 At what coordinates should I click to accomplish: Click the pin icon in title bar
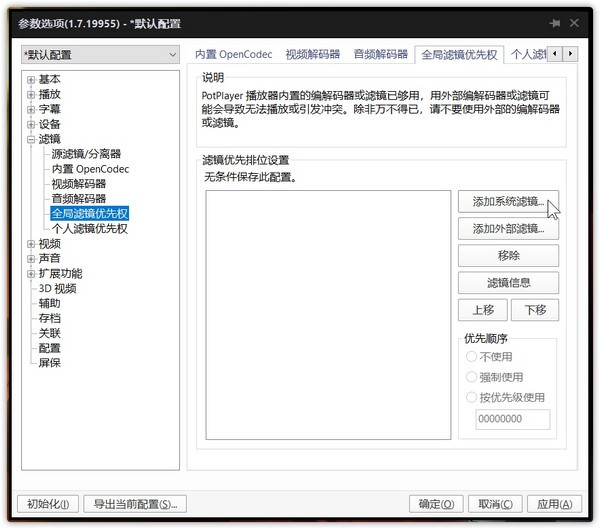coord(553,22)
